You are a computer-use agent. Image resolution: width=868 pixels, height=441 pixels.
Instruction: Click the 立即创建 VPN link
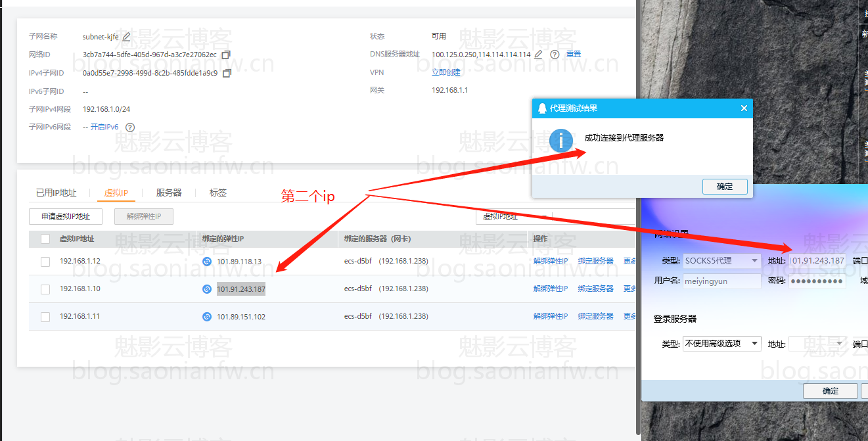(446, 73)
